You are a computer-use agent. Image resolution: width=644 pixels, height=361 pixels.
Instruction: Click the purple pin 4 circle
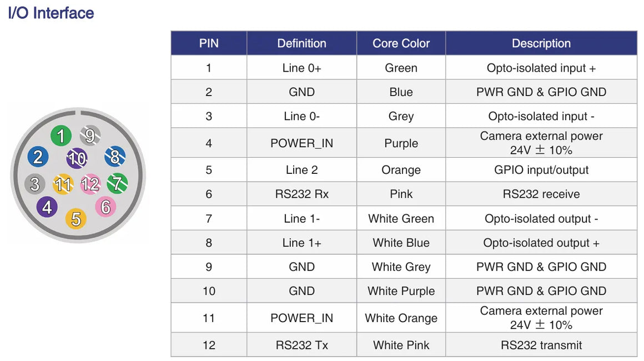(x=47, y=208)
